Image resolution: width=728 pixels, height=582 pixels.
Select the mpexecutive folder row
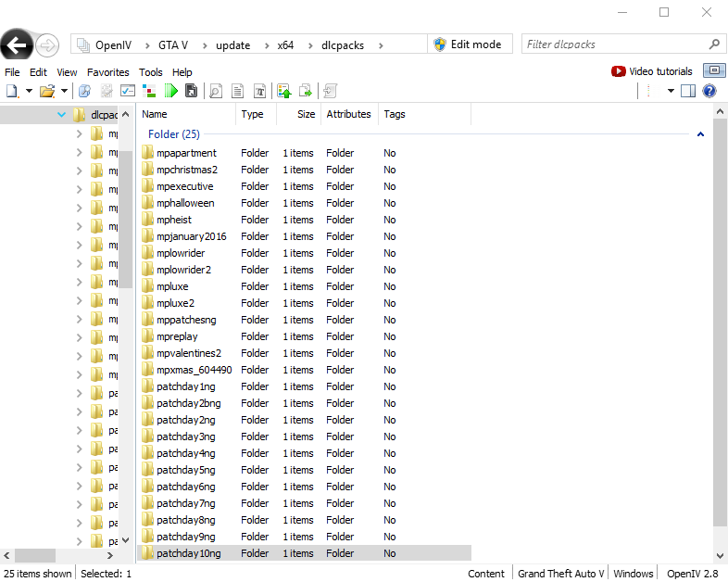click(x=306, y=186)
